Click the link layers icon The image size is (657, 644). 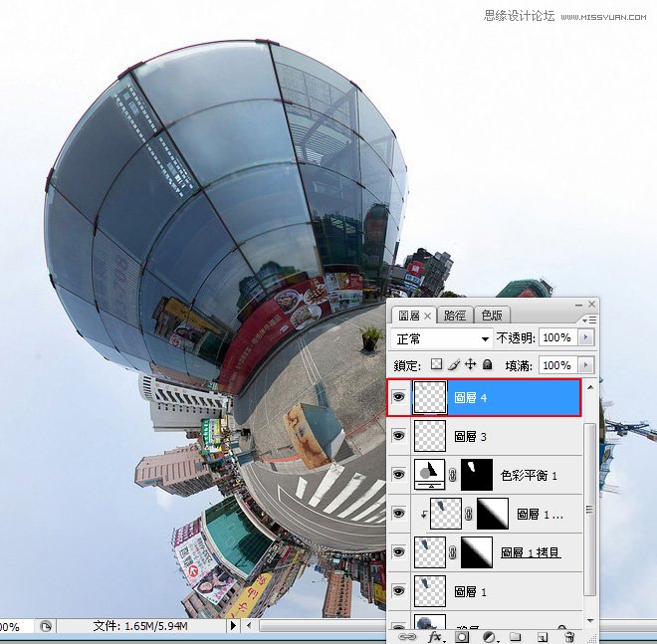coord(407,636)
